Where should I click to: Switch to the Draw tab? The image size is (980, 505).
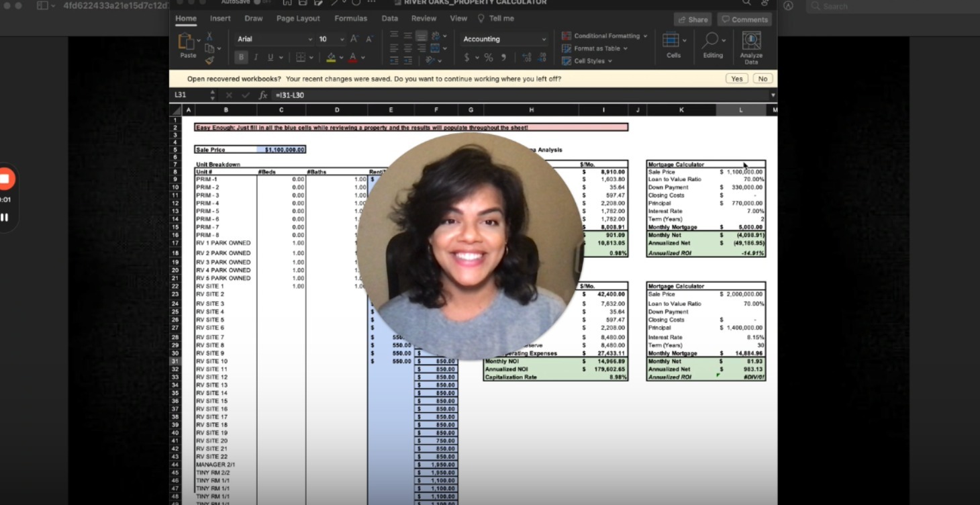pyautogui.click(x=254, y=18)
